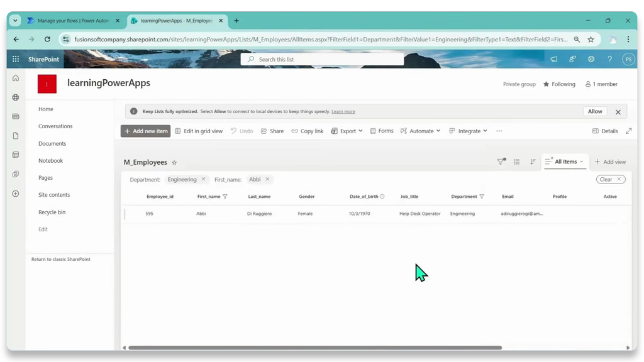This screenshot has height=362, width=644.
Task: Open the browser zoom magnifier icon
Action: click(577, 40)
